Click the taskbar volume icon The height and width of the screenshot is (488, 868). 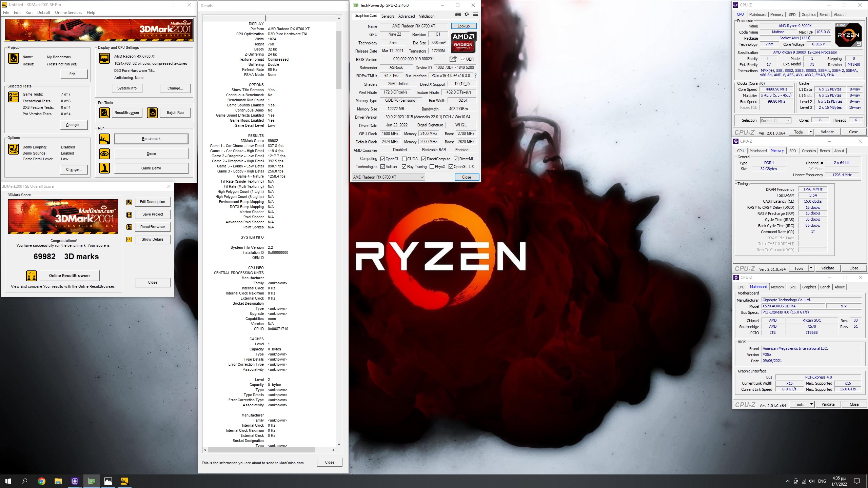click(812, 481)
